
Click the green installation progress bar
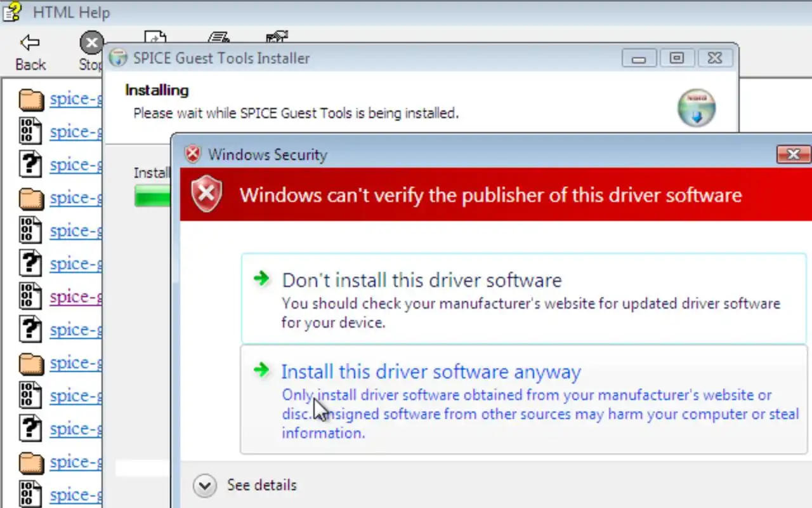(x=152, y=196)
